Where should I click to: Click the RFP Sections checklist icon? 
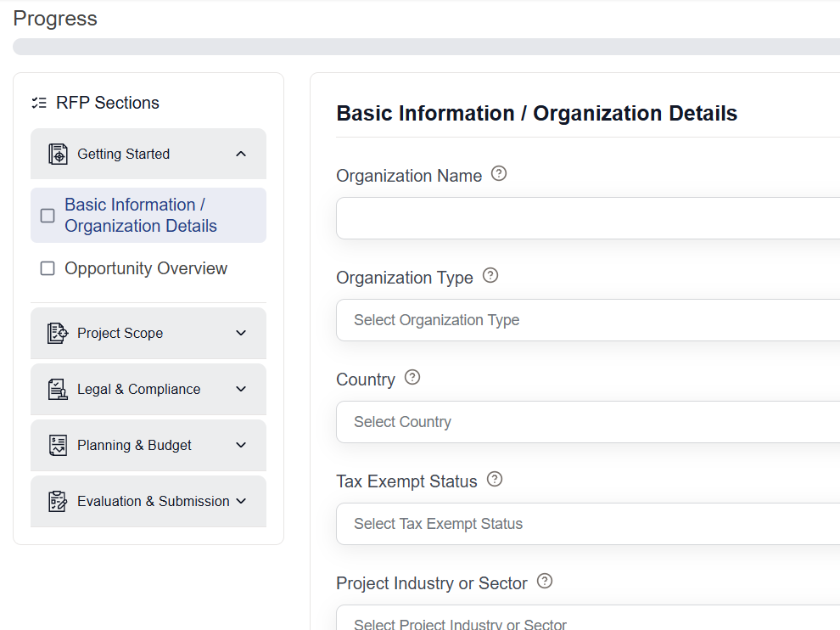39,103
